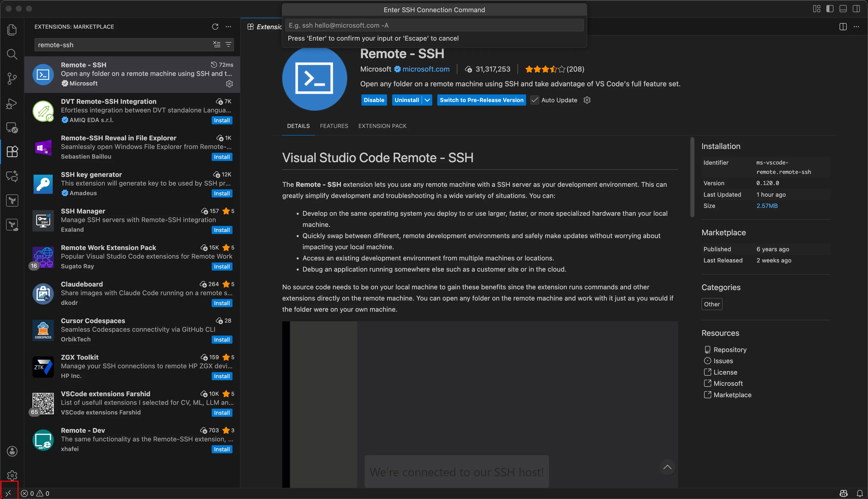Open the 2.57MB size link
Viewport: 868px width, 499px height.
coord(767,206)
